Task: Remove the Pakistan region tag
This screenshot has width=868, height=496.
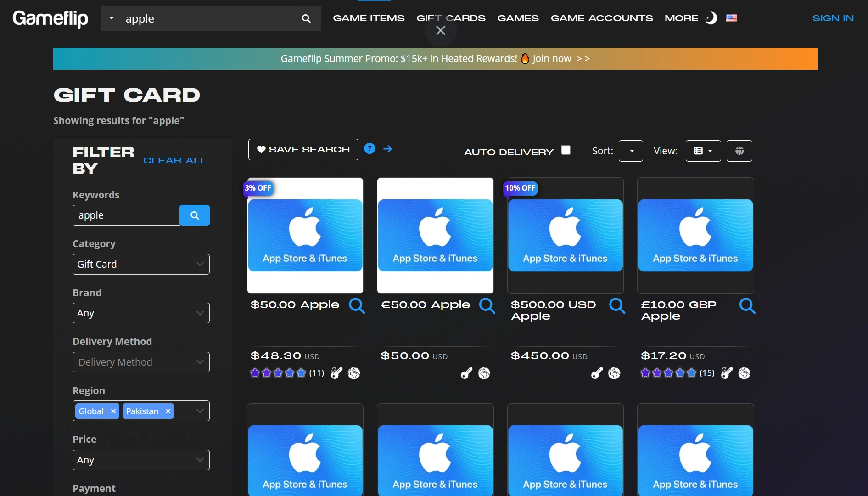Action: (x=168, y=411)
